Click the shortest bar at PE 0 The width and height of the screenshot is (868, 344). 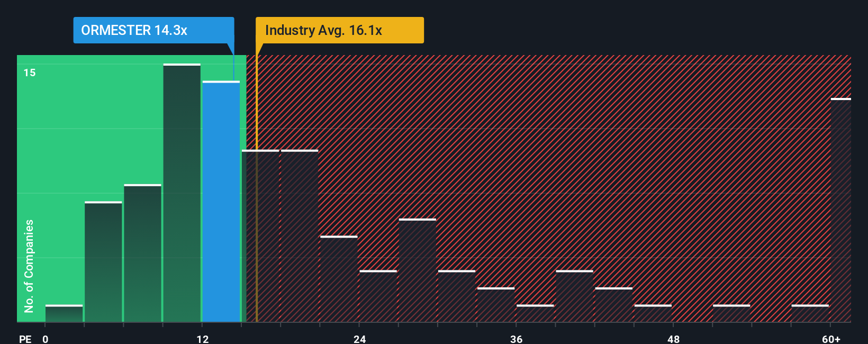(64, 313)
